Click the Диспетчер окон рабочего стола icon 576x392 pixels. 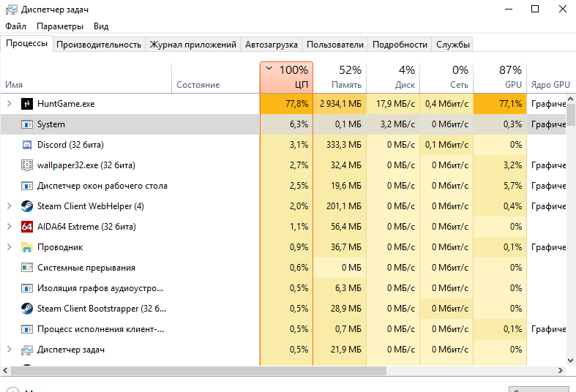tap(27, 186)
